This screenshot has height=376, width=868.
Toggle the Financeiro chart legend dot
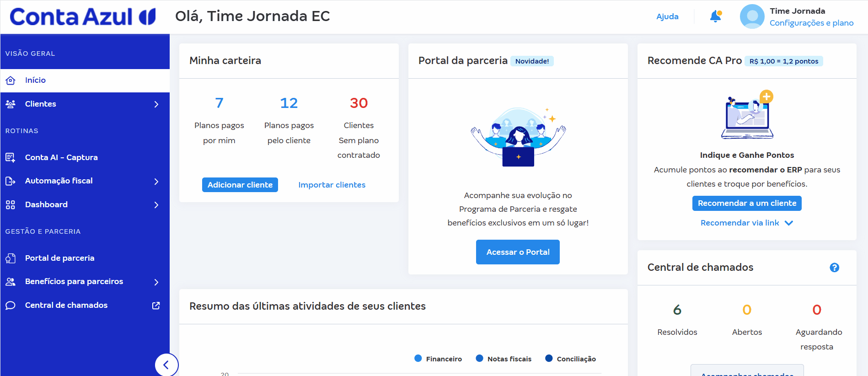coord(418,359)
